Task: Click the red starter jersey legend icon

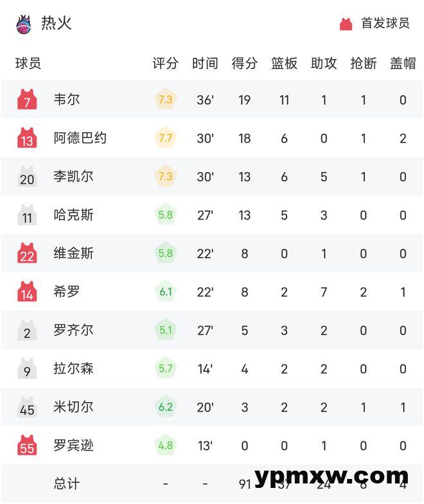Action: click(346, 24)
